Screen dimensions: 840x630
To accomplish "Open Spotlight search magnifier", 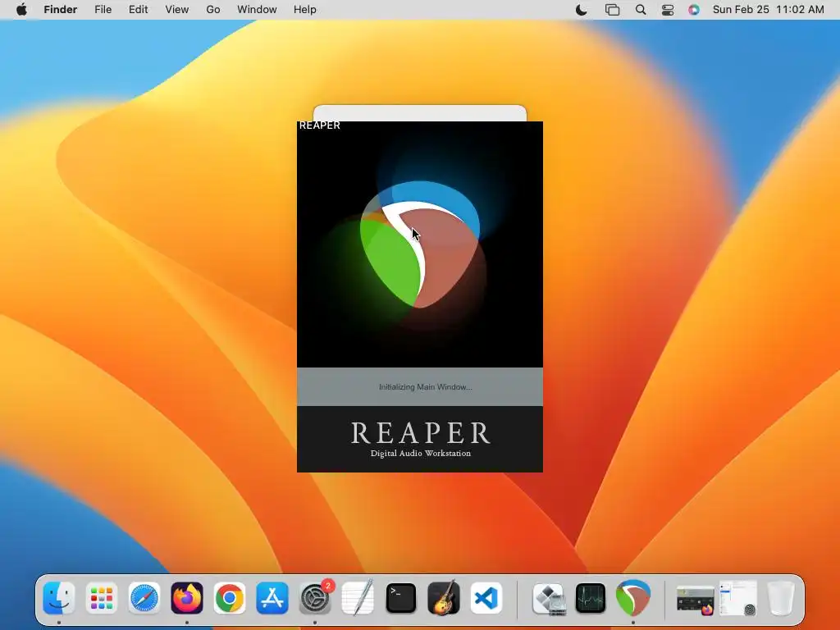I will 641,10.
